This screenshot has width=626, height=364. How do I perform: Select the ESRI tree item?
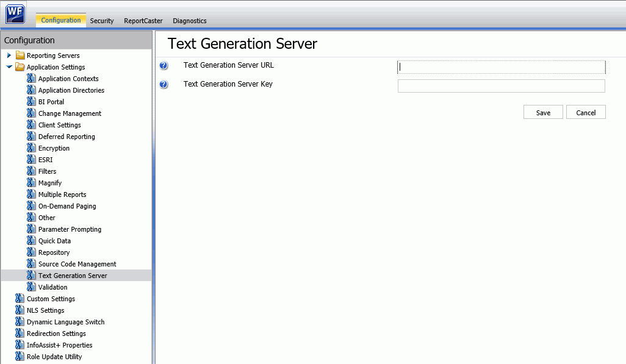click(46, 160)
